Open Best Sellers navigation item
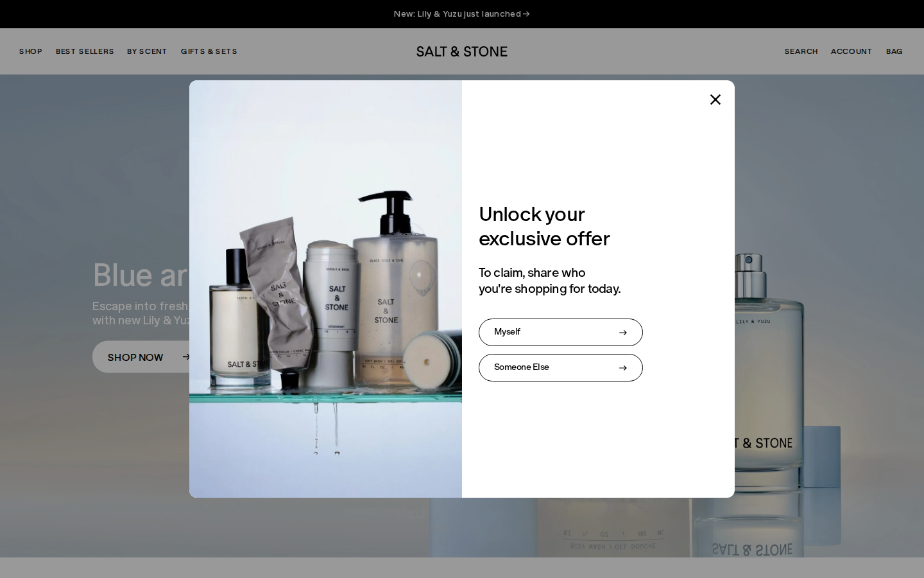 point(85,51)
